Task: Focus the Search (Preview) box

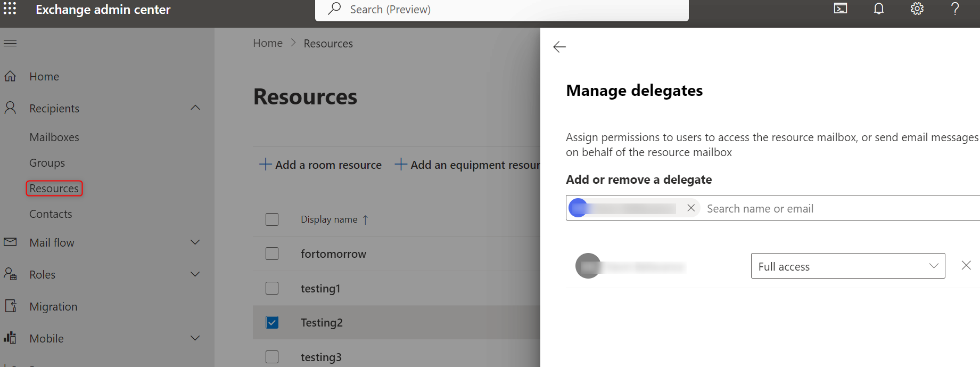Action: click(502, 10)
